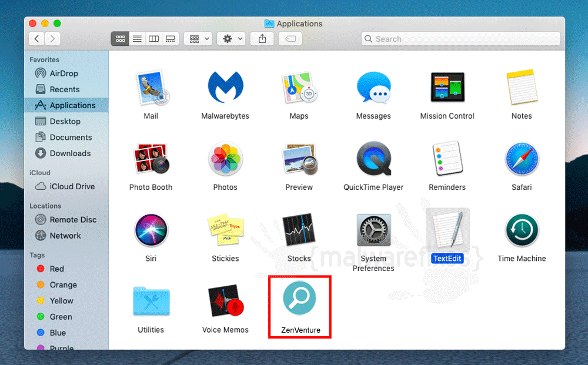Click into the Search field
The image size is (588, 365).
[x=461, y=39]
